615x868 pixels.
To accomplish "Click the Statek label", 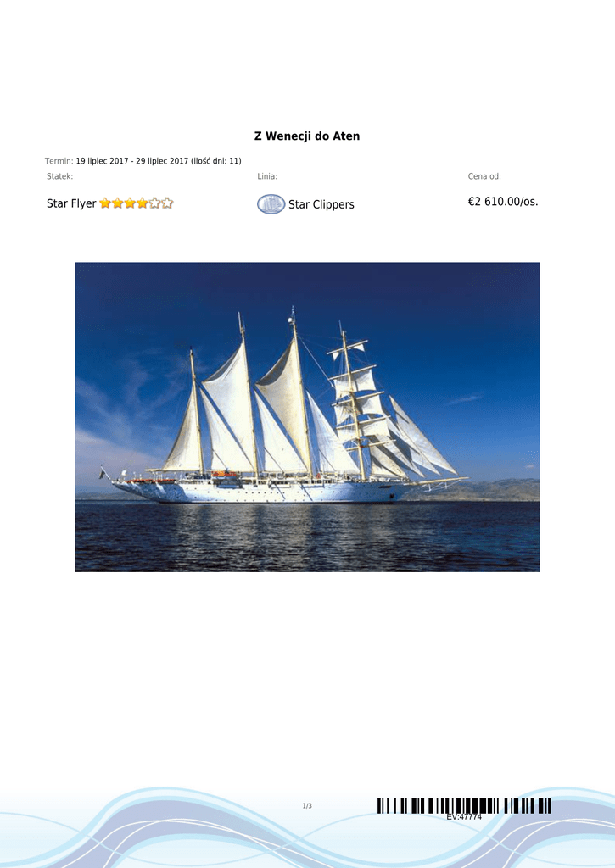I will click(60, 176).
